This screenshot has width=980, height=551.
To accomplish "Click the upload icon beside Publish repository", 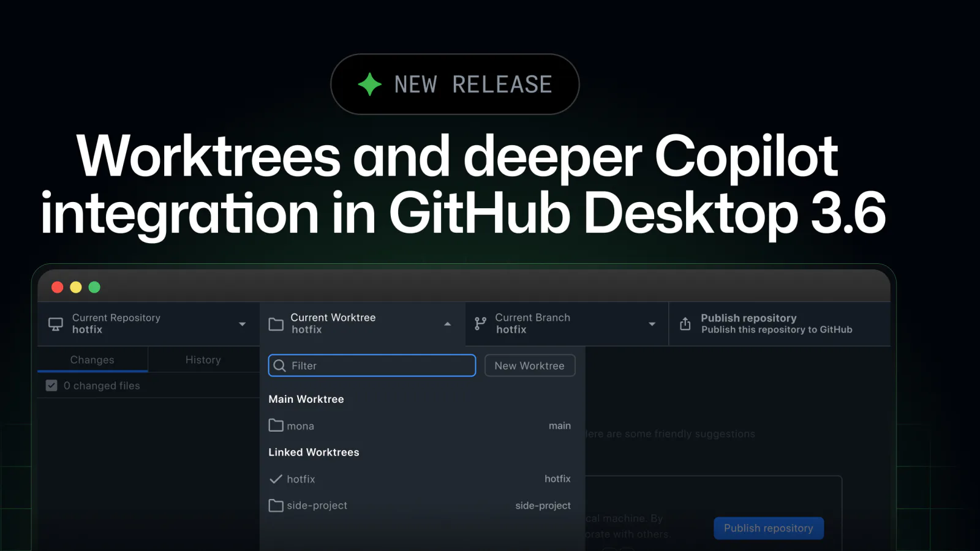I will (685, 323).
